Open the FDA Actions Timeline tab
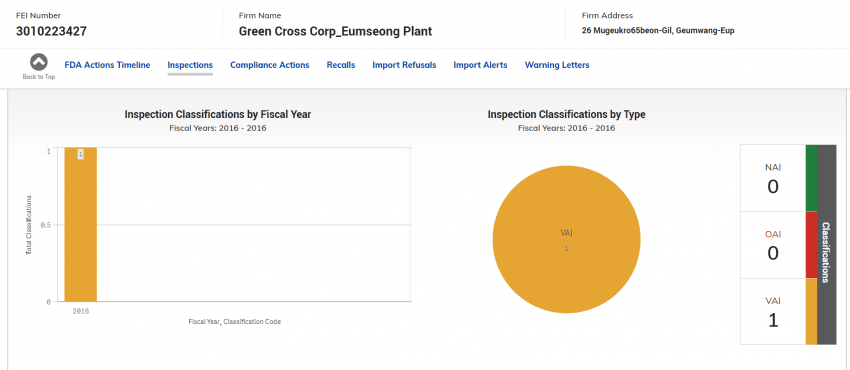The image size is (850, 370). pyautogui.click(x=107, y=65)
